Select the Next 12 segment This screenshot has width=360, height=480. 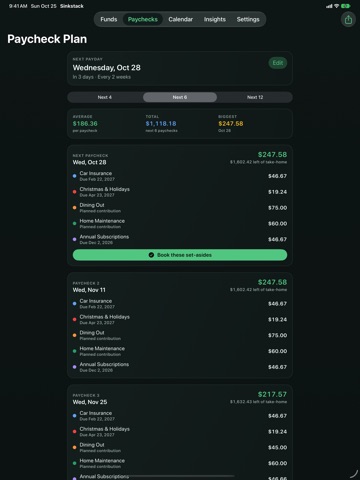click(x=255, y=97)
